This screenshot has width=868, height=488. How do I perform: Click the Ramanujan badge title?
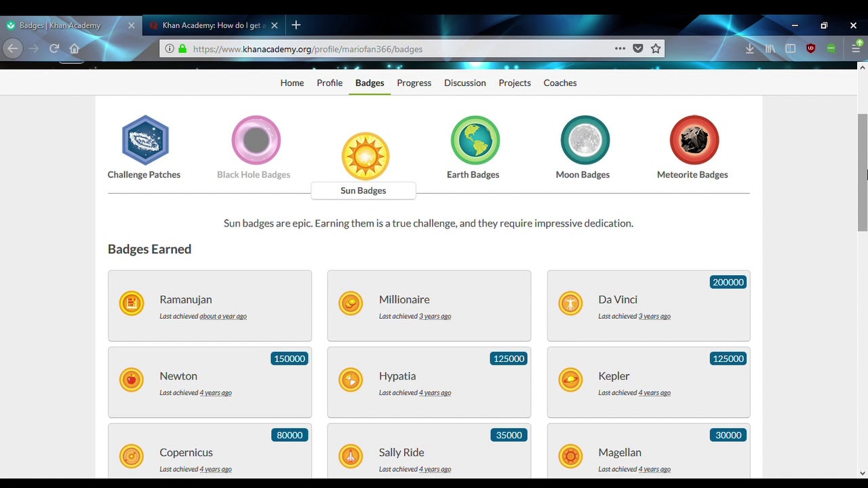click(x=186, y=300)
